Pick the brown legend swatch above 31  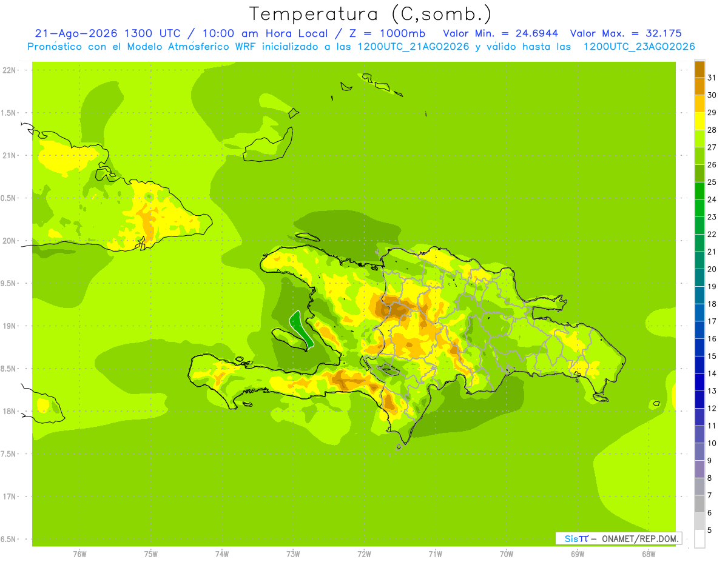699,69
